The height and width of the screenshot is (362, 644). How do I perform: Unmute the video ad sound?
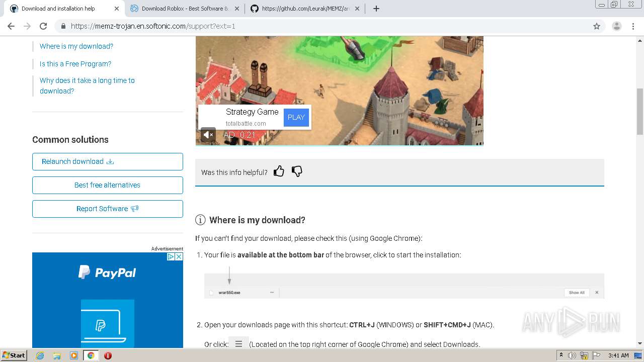point(208,135)
